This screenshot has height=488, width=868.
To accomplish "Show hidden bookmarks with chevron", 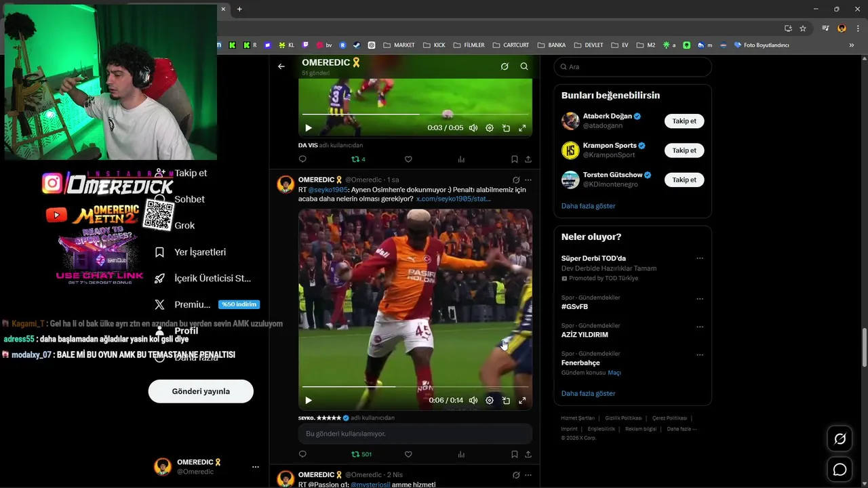I will coord(852,45).
